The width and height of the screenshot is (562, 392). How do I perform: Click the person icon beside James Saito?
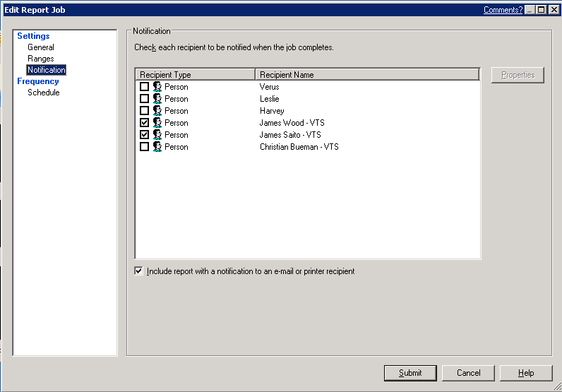(x=157, y=135)
